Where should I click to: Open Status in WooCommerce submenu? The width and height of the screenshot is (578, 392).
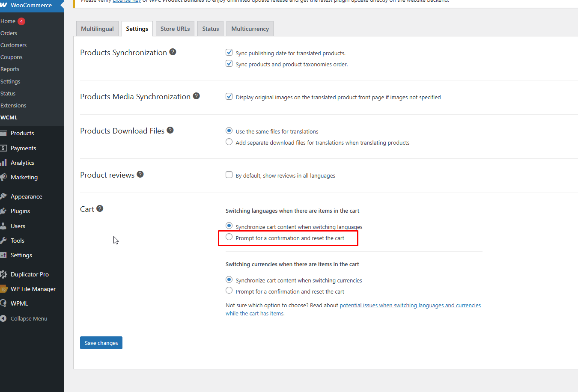[x=8, y=93]
